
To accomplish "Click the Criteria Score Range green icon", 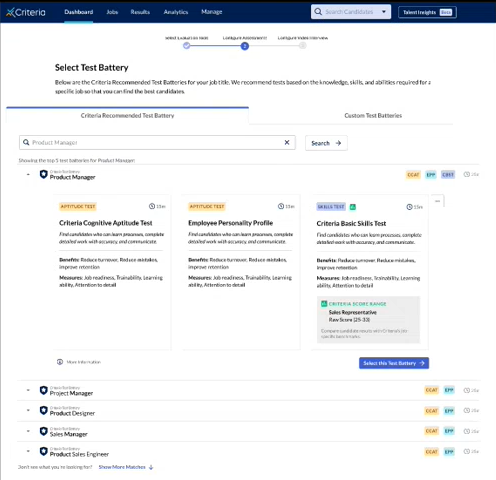I will [x=324, y=304].
